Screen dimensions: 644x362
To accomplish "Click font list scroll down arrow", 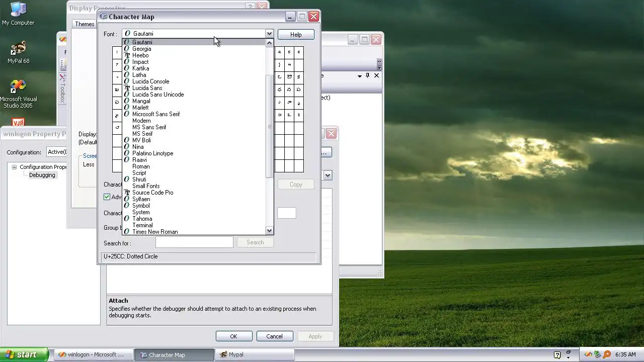I will pyautogui.click(x=269, y=231).
